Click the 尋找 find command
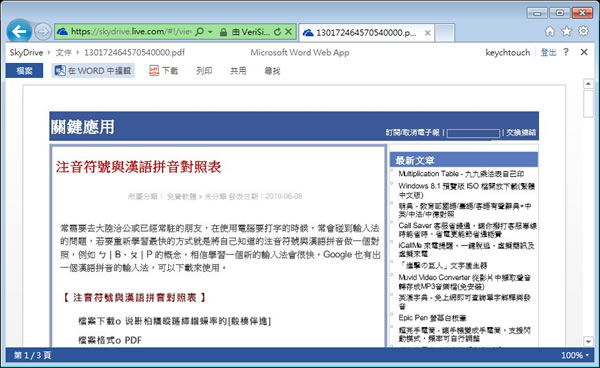 [272, 71]
